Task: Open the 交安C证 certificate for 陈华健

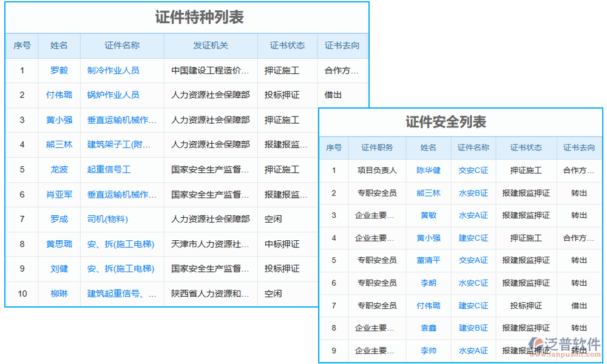Action: coord(473,170)
